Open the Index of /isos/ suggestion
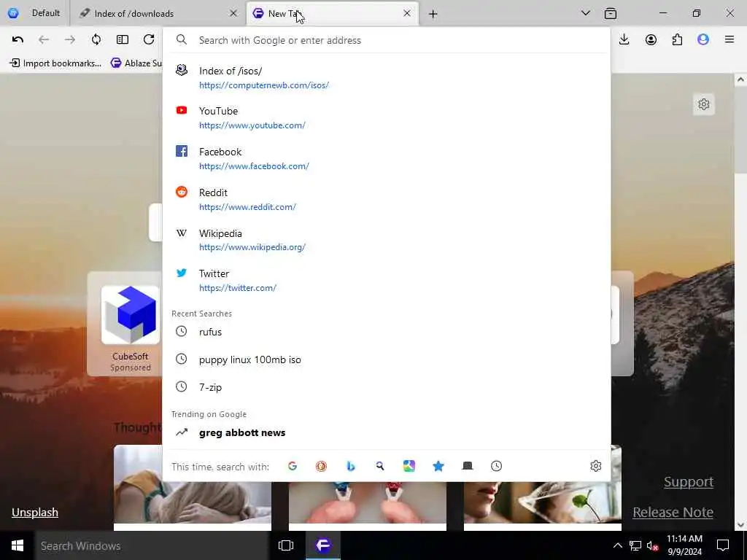Screen dimensions: 747x560 tap(387, 77)
